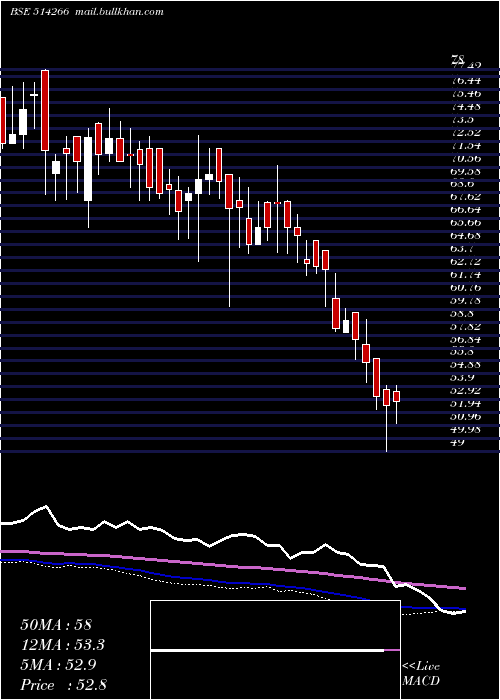Click the 50MA : 58 reading

pyautogui.click(x=56, y=625)
